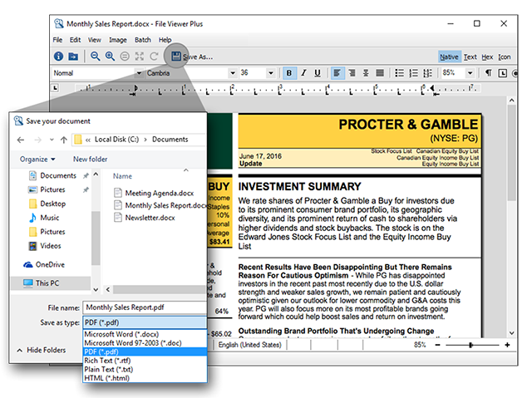The width and height of the screenshot is (532, 398).
Task: Switch to Hex view
Action: click(488, 57)
